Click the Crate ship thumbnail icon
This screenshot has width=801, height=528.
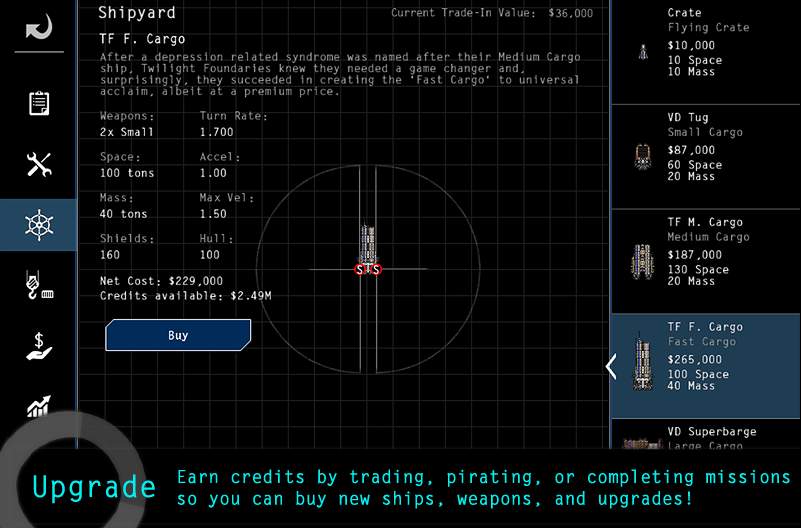coord(640,50)
